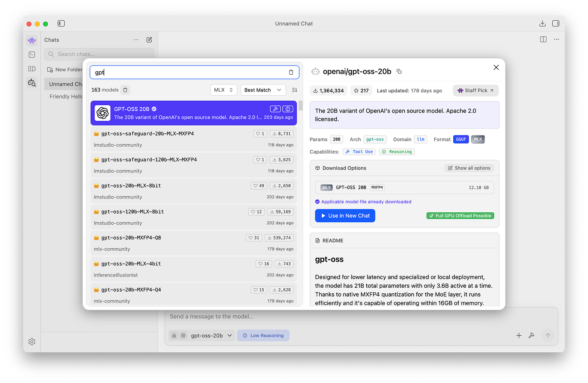Select the GPT-OSS 20B staff pick result
Image resolution: width=588 pixels, height=383 pixels.
point(194,113)
